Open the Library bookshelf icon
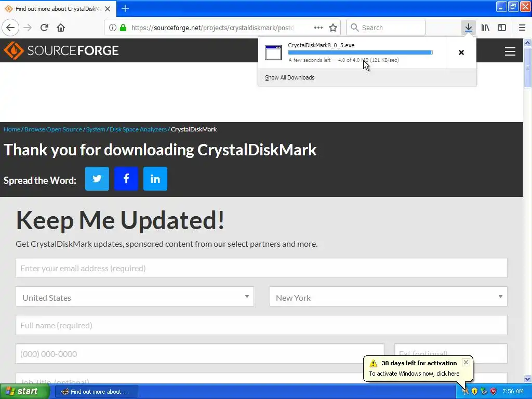The width and height of the screenshot is (532, 399). (x=485, y=28)
